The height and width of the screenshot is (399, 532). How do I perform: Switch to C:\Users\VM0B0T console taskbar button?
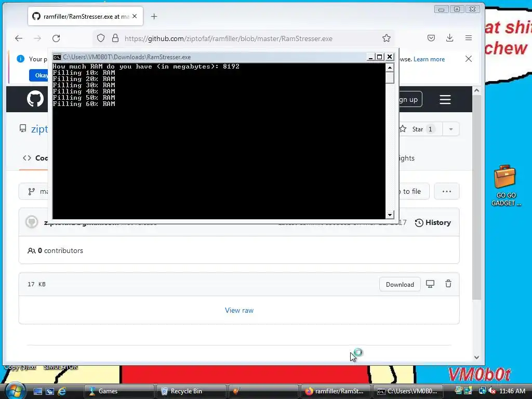click(407, 391)
